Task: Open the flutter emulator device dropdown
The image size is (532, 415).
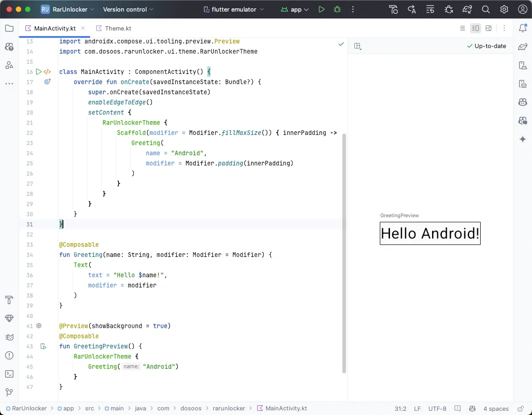Action: point(234,9)
